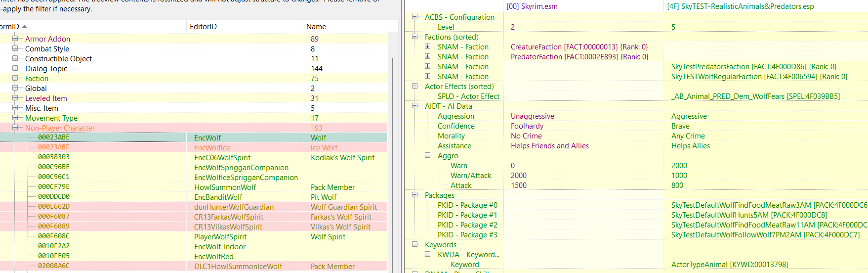Select CR13VilkasWolfSpirit record
The height and width of the screenshot is (273, 868).
pos(194,227)
